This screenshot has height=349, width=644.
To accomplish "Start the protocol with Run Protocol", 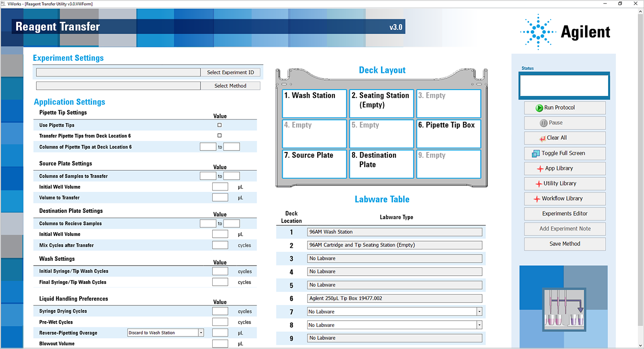I will [x=565, y=108].
